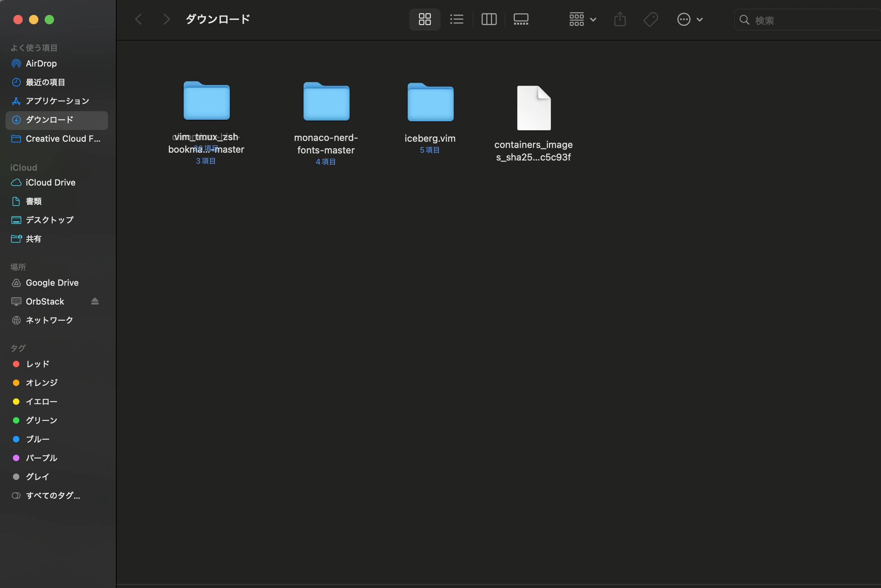Click the Share toolbar icon
The height and width of the screenshot is (588, 881).
click(x=620, y=19)
